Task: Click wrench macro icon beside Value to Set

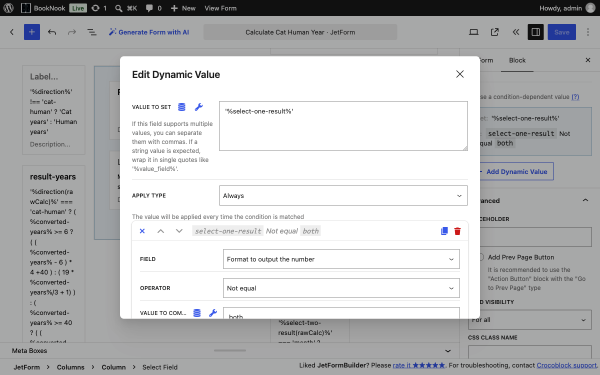Action: coord(199,107)
